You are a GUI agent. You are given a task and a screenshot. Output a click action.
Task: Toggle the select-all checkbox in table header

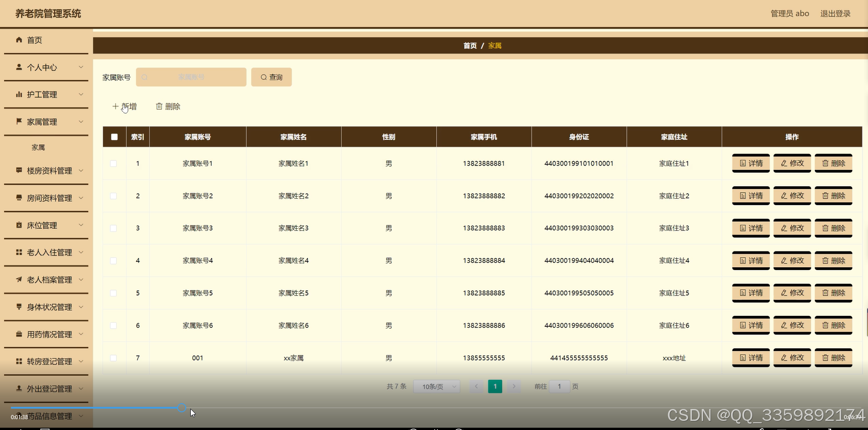point(114,136)
